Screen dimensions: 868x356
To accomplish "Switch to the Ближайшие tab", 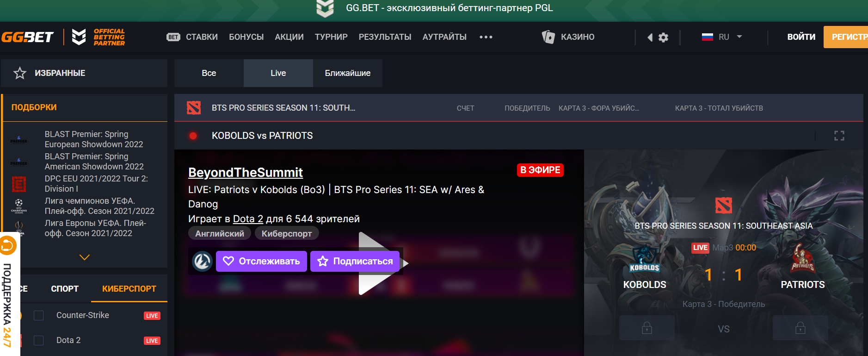I will (347, 73).
